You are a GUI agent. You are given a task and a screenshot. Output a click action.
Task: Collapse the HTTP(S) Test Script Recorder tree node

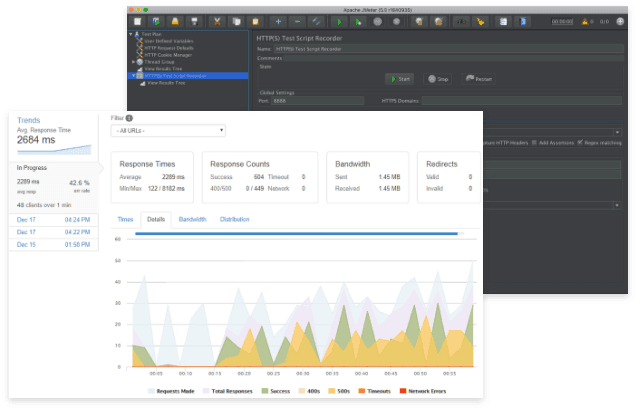pyautogui.click(x=134, y=76)
